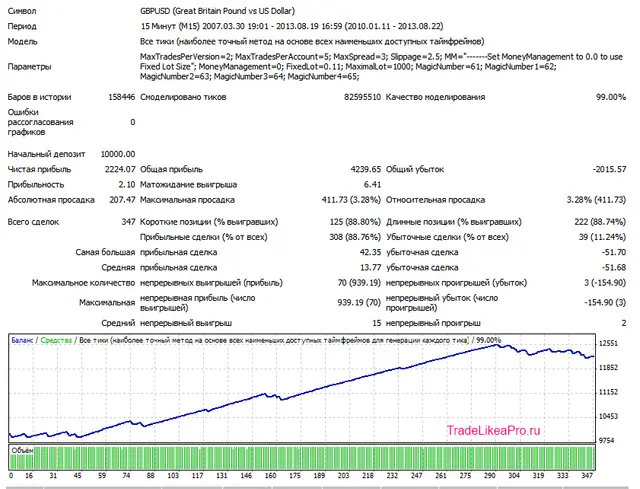Click x-axis trade number 175
Screen dimensions: 640x489
295,476
